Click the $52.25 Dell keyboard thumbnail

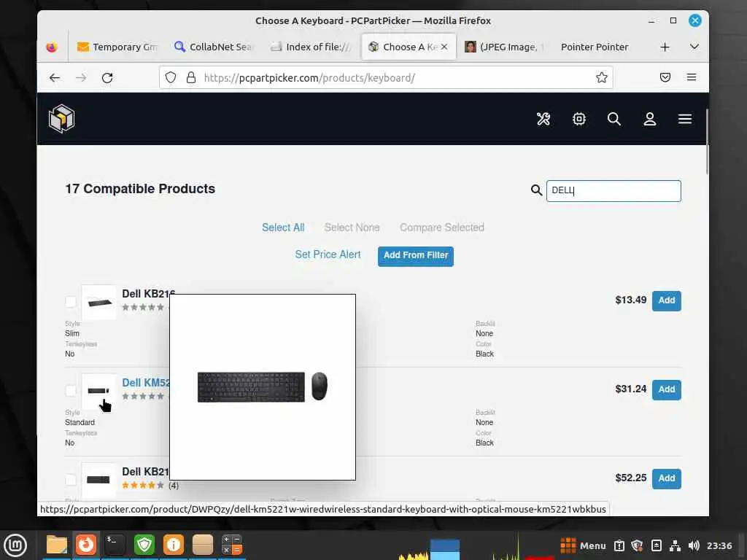click(x=98, y=480)
